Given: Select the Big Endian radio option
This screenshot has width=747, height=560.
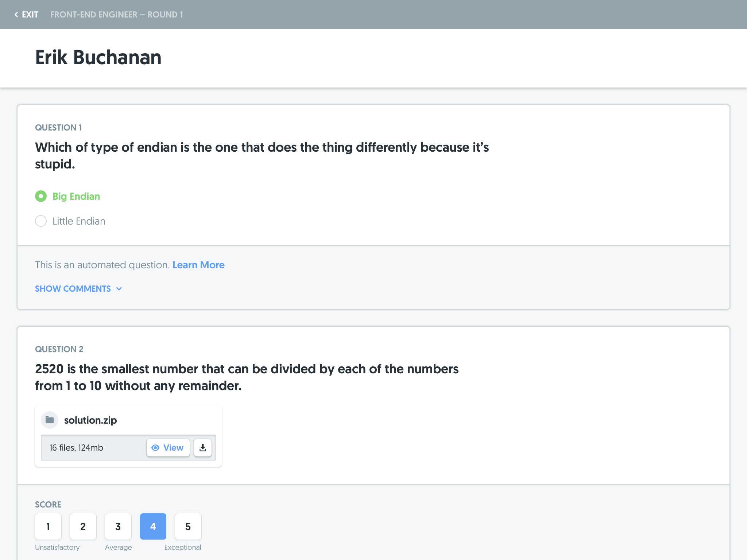Looking at the screenshot, I should point(41,196).
